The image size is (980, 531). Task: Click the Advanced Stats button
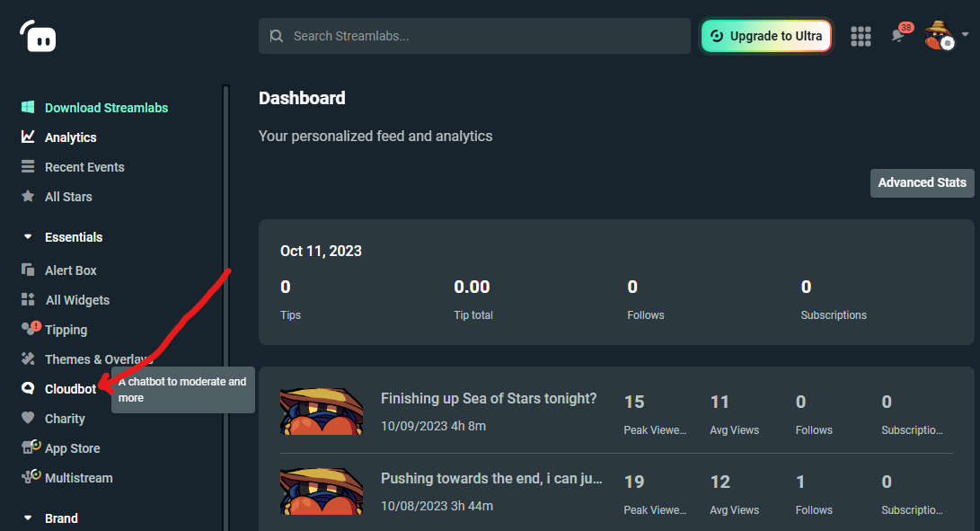(x=922, y=182)
